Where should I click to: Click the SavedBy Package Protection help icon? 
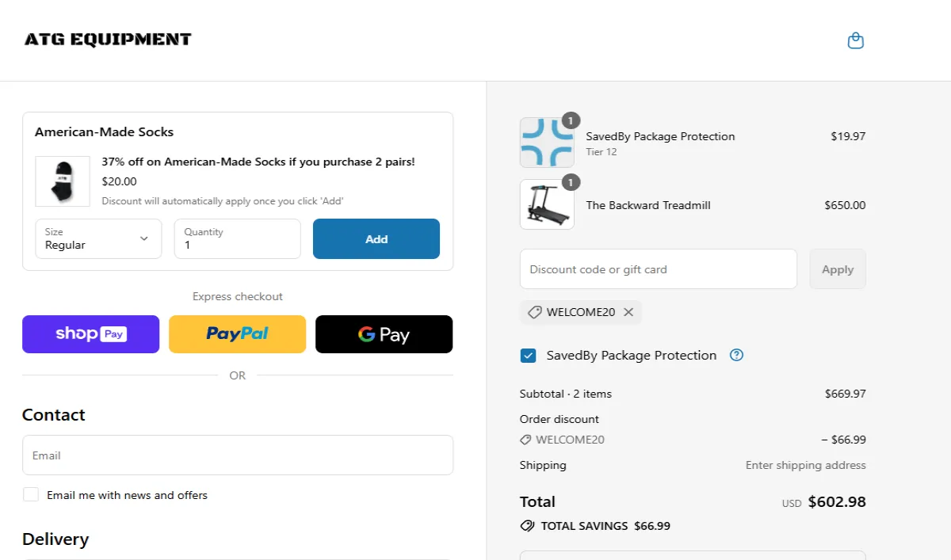[736, 355]
